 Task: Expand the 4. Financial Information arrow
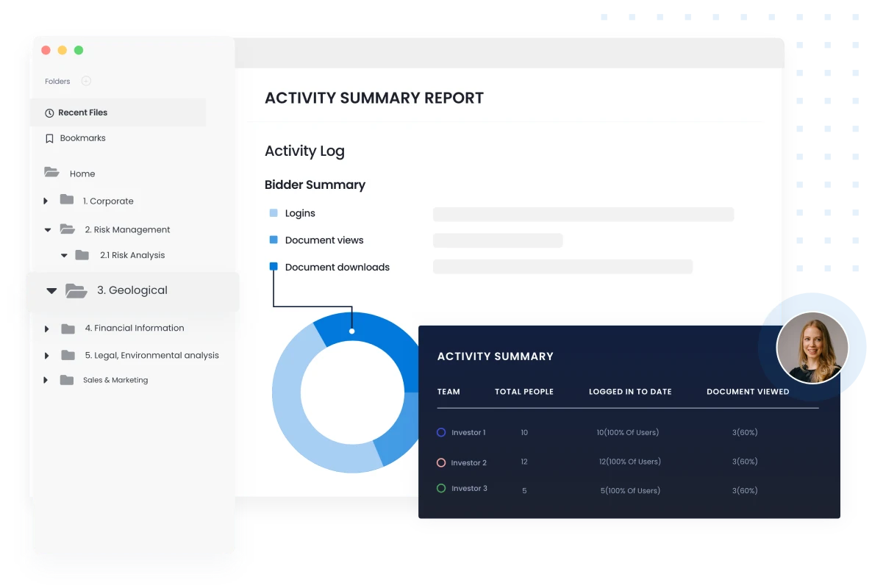click(x=47, y=329)
